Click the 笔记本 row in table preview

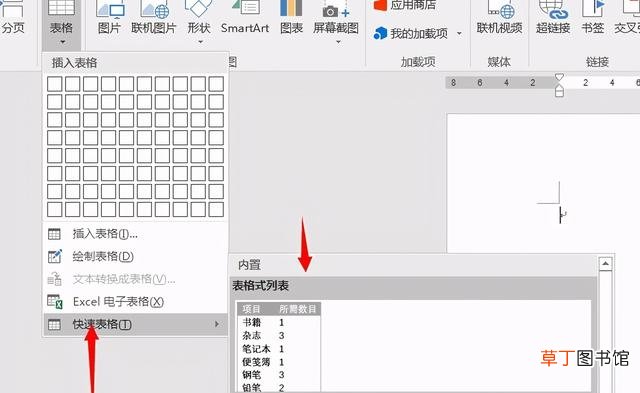tap(279, 349)
